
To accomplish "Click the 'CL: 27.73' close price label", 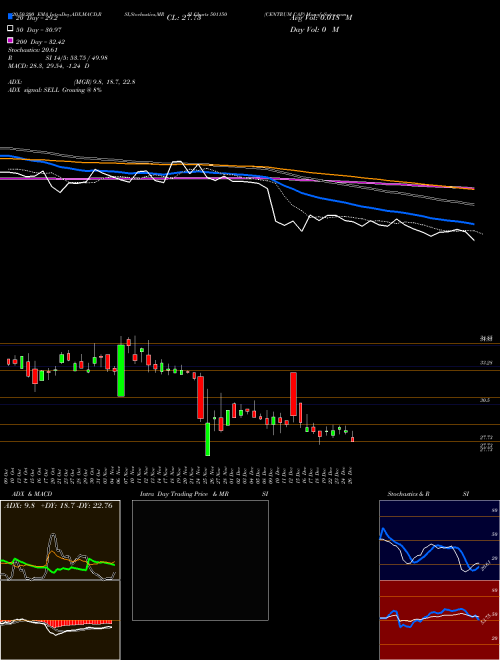I will pyautogui.click(x=184, y=18).
